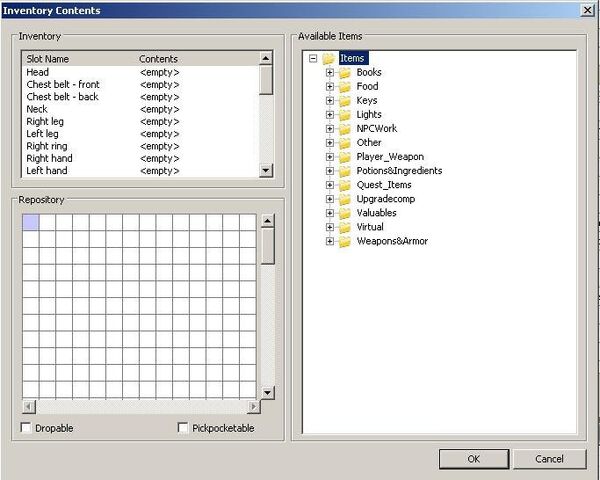Screen dimensions: 600x480
Task: Click the Potions&Ingredients folder icon
Action: coord(345,171)
